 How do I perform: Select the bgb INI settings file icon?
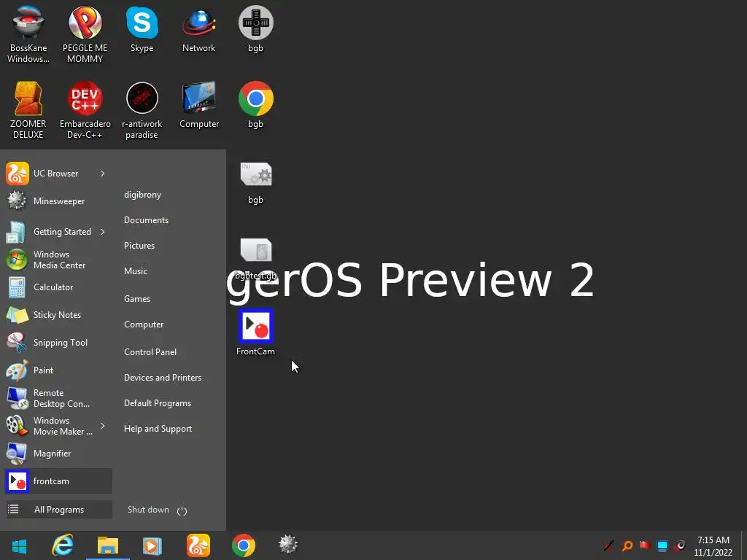point(256,183)
